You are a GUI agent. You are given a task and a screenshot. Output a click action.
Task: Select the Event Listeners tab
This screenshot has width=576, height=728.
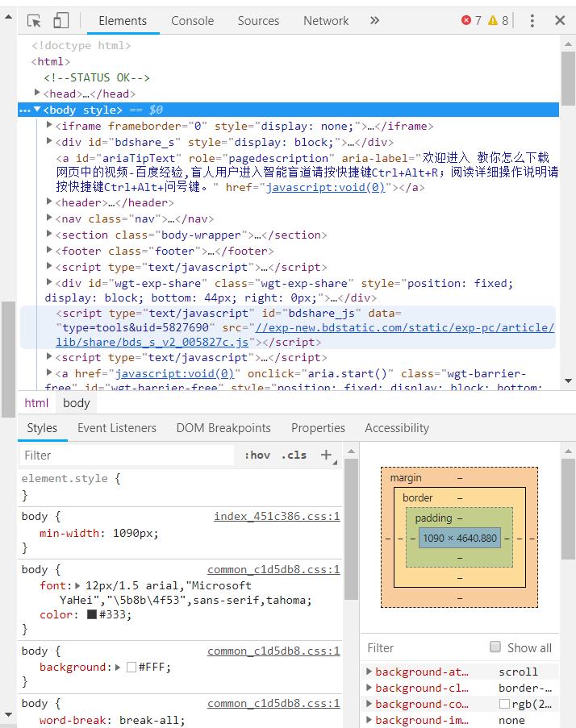117,428
